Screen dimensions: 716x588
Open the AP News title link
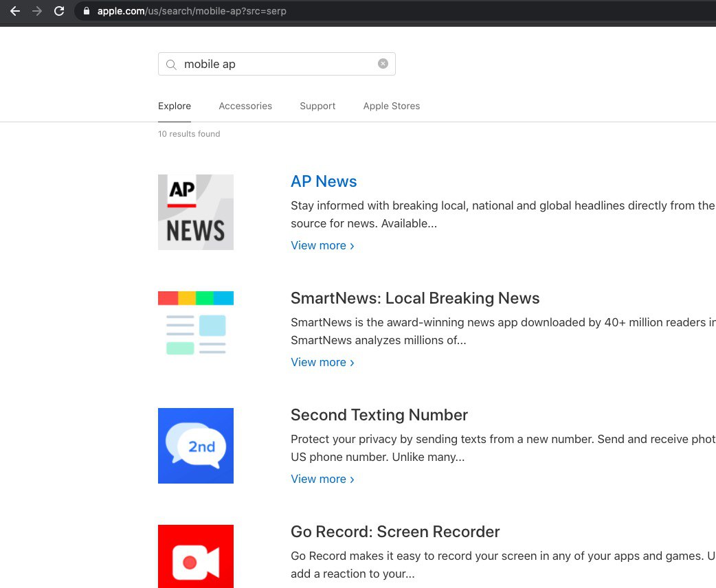(x=324, y=181)
